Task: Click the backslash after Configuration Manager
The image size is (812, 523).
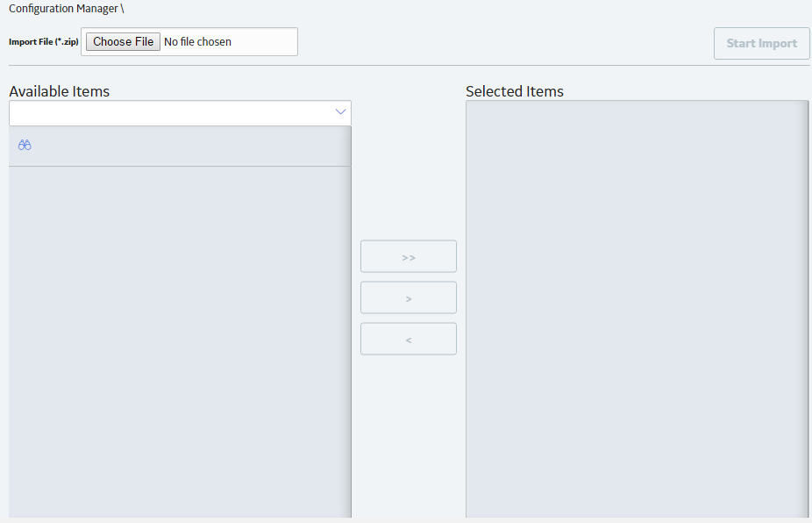Action: tap(122, 9)
